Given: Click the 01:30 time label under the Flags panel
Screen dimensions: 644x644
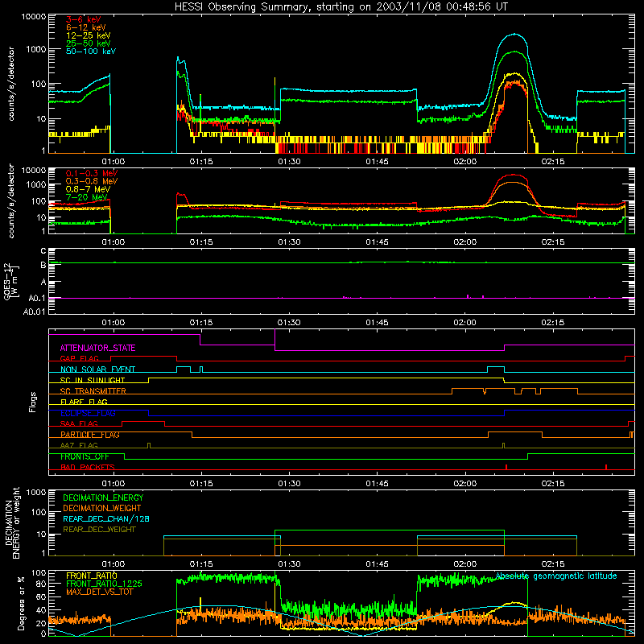Looking at the screenshot, I should [x=289, y=484].
